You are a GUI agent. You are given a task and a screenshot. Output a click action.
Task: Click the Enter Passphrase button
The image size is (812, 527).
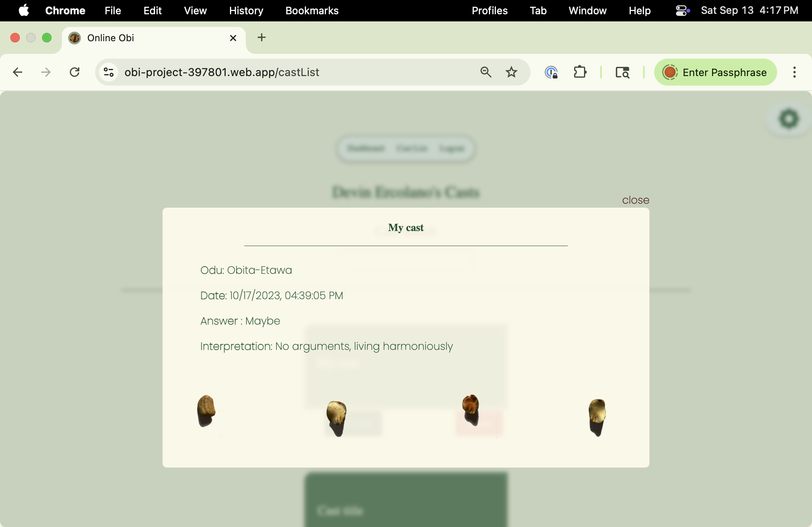pos(716,72)
